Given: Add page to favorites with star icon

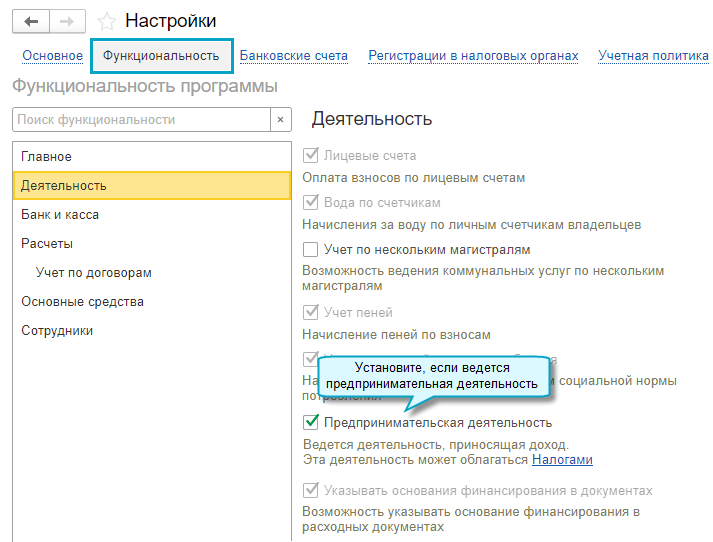Looking at the screenshot, I should (x=107, y=20).
